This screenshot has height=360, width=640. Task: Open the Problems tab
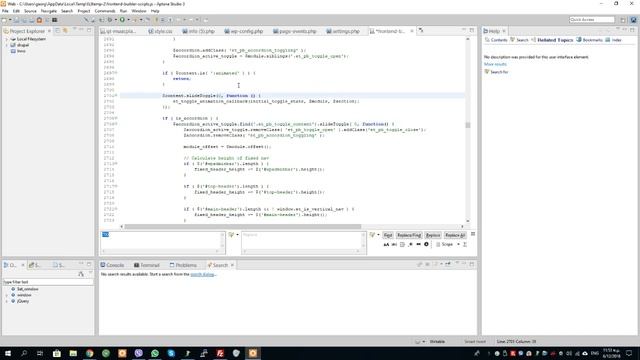(183, 265)
